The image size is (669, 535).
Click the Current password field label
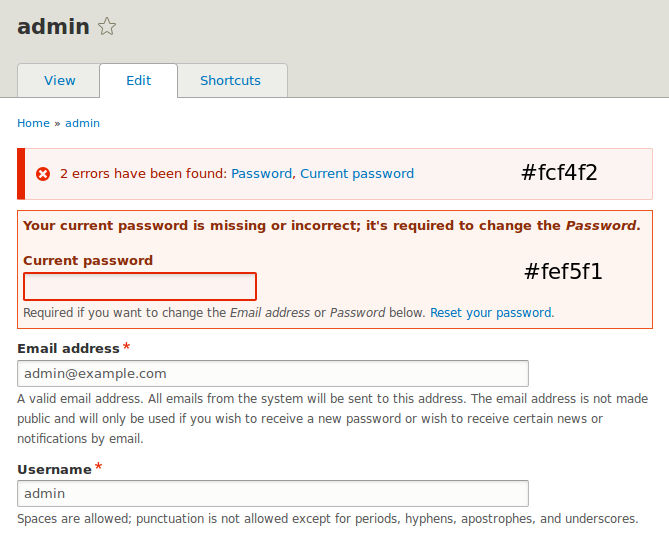pyautogui.click(x=88, y=260)
